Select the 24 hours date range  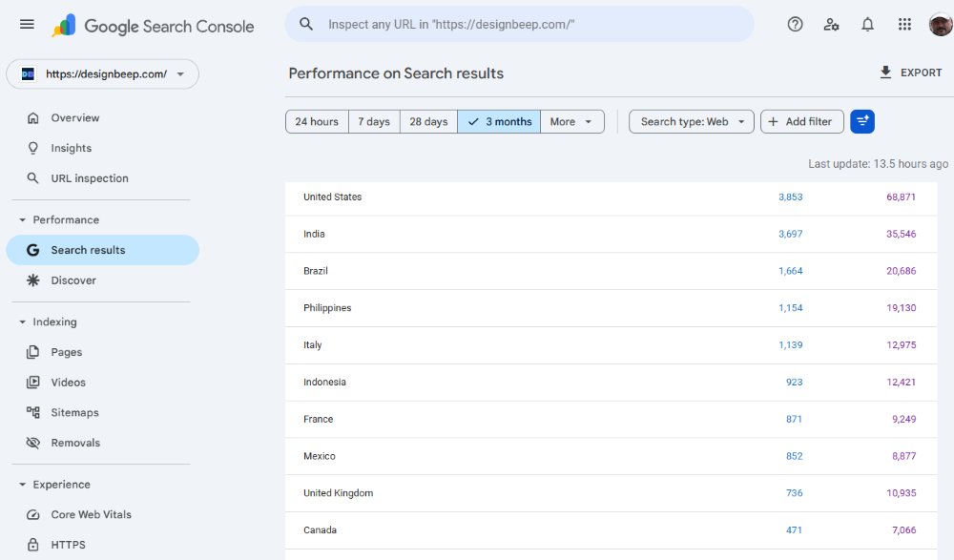pyautogui.click(x=317, y=121)
